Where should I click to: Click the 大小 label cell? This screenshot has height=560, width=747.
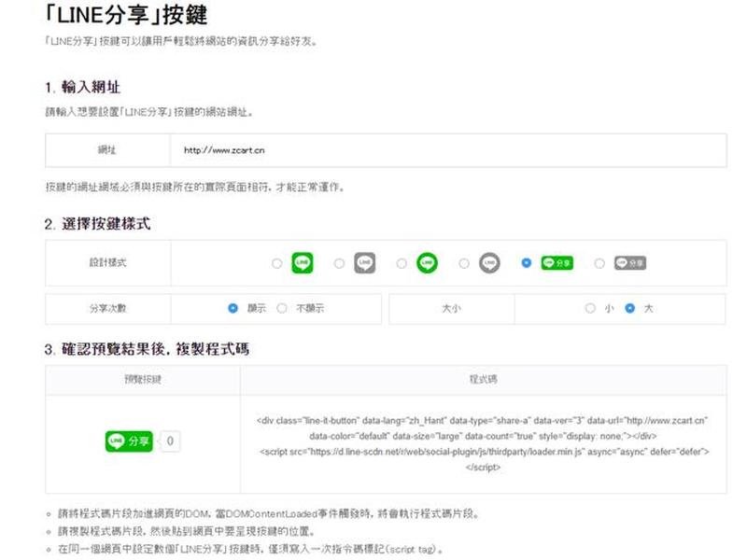coord(452,309)
